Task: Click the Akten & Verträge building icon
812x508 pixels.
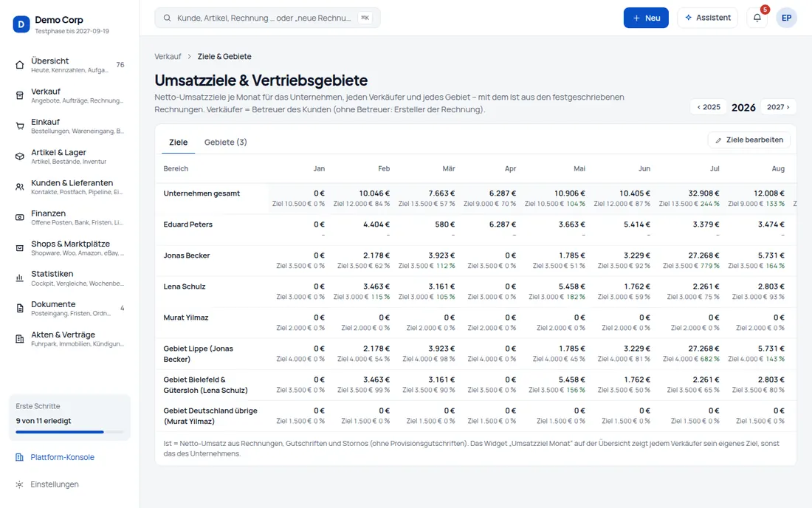Action: (20, 339)
